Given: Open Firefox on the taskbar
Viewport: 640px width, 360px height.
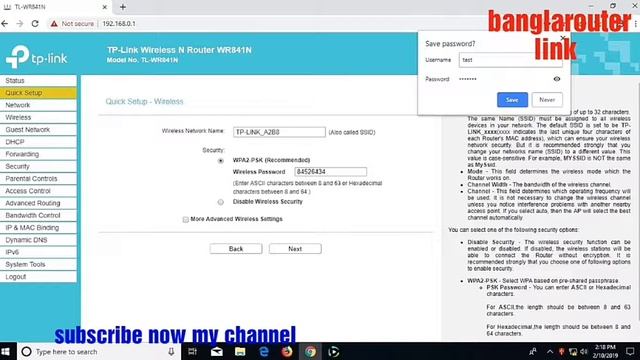Looking at the screenshot, I should click(x=287, y=351).
